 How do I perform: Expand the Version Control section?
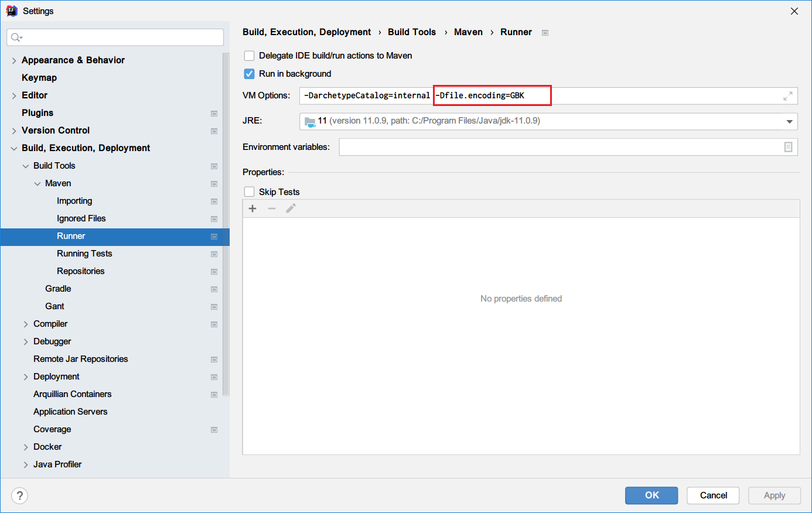click(14, 131)
